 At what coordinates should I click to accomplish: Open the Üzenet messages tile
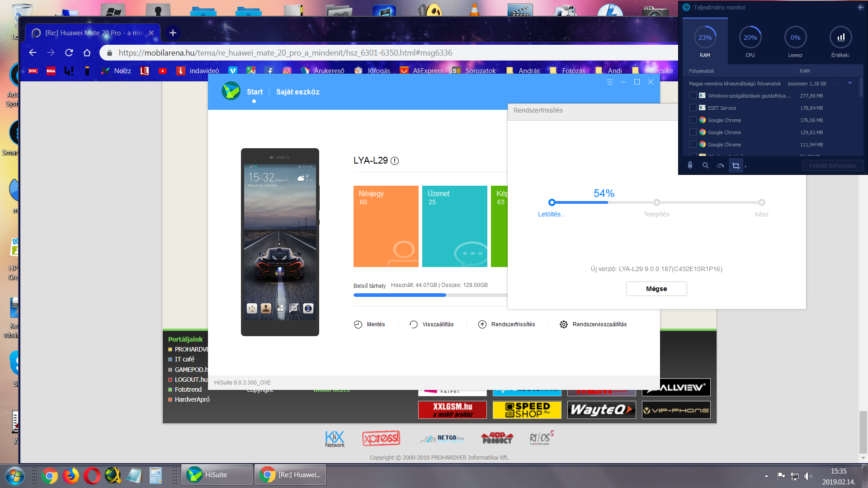click(x=455, y=226)
